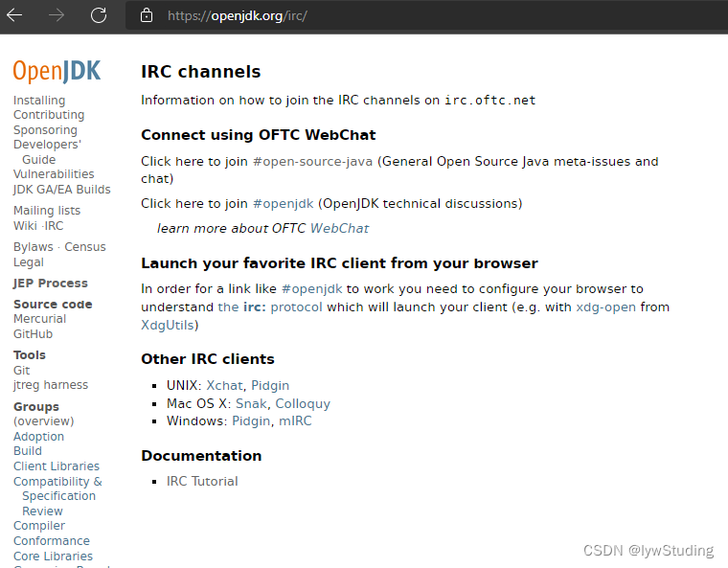Open the Adoption group link
This screenshot has width=728, height=568.
38,437
